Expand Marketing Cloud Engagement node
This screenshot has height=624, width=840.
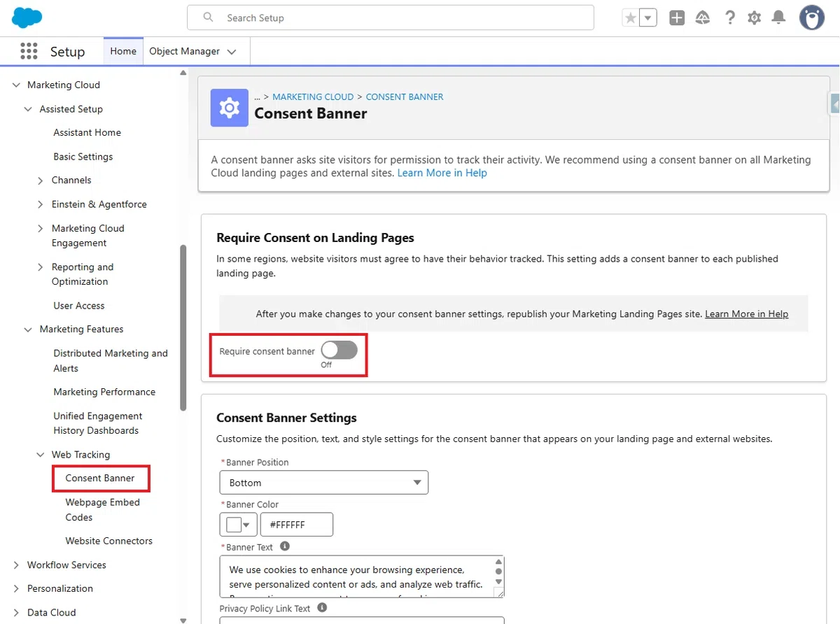pyautogui.click(x=41, y=228)
